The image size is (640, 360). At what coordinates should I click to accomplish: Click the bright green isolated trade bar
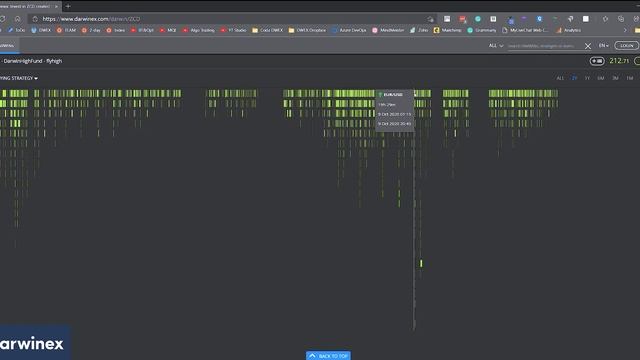click(x=421, y=264)
